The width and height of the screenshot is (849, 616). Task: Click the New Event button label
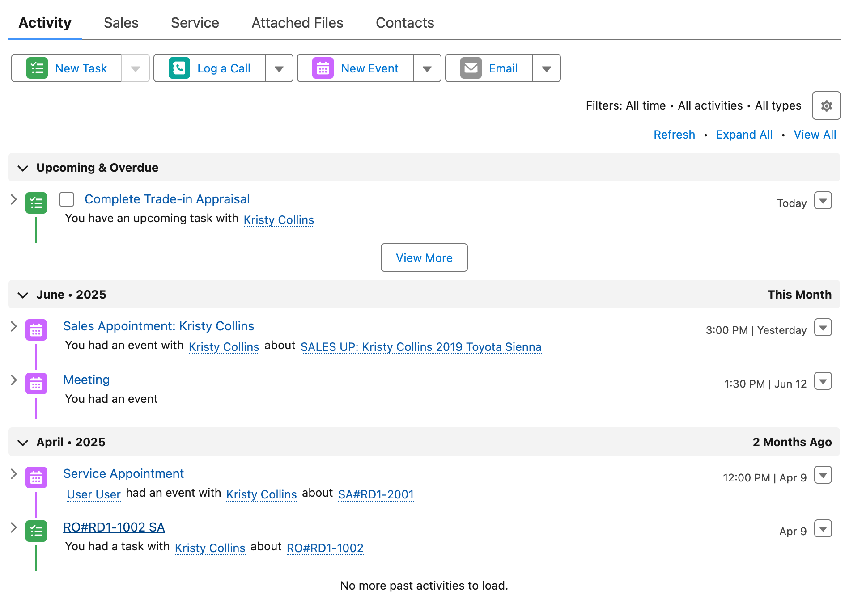(369, 68)
